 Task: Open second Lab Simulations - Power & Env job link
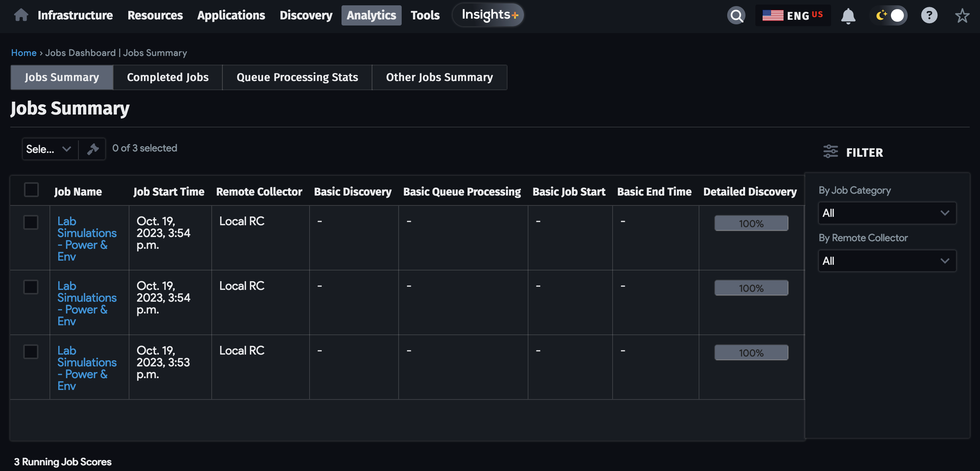[x=87, y=304]
